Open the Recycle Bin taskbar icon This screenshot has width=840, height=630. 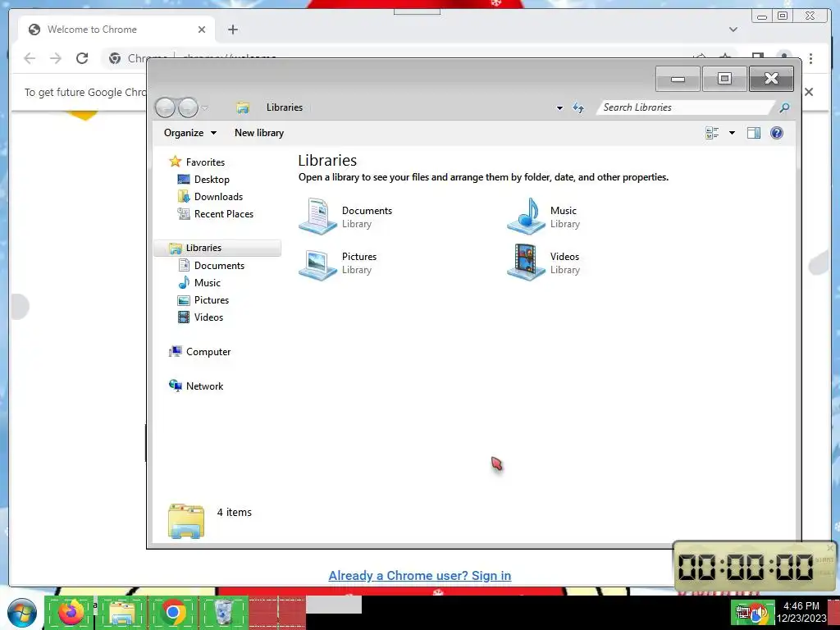click(x=223, y=613)
